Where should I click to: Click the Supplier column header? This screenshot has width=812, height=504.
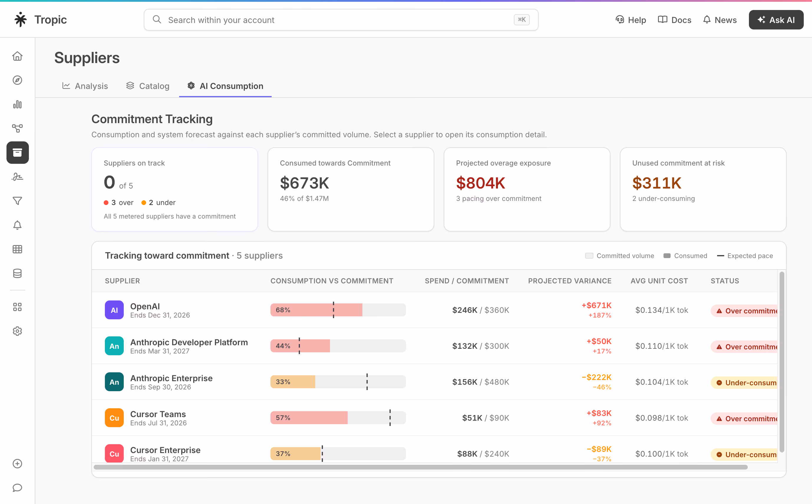(x=122, y=281)
